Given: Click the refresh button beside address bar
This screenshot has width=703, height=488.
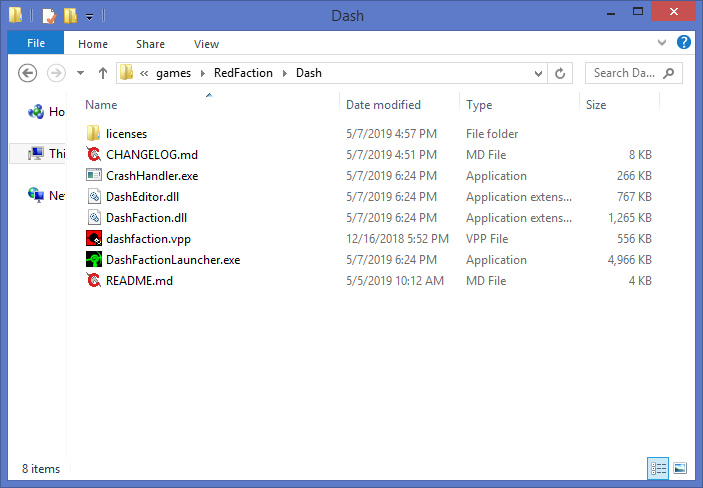Looking at the screenshot, I should [x=560, y=73].
